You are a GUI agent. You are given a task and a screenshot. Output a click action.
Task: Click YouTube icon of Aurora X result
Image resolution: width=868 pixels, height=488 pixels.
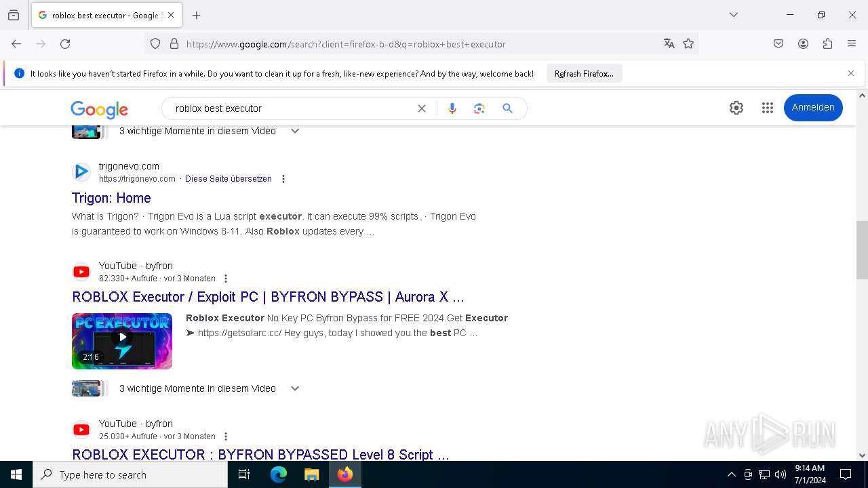tap(81, 272)
